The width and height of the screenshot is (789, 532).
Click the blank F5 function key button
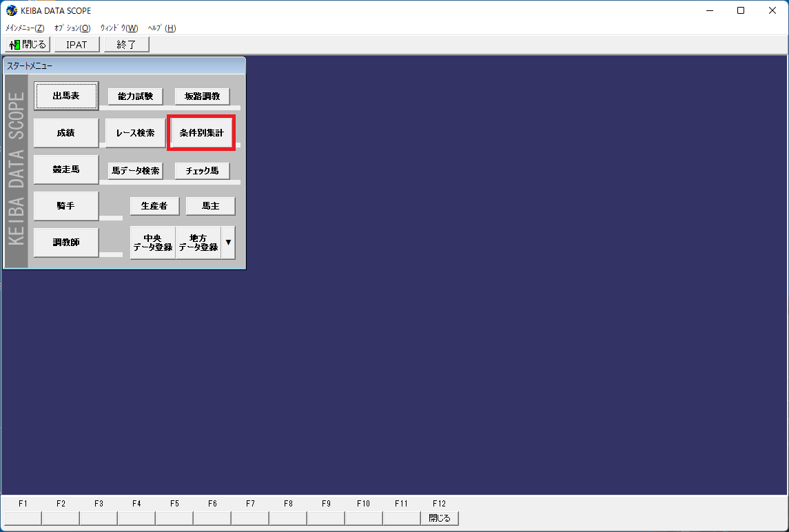tap(174, 518)
